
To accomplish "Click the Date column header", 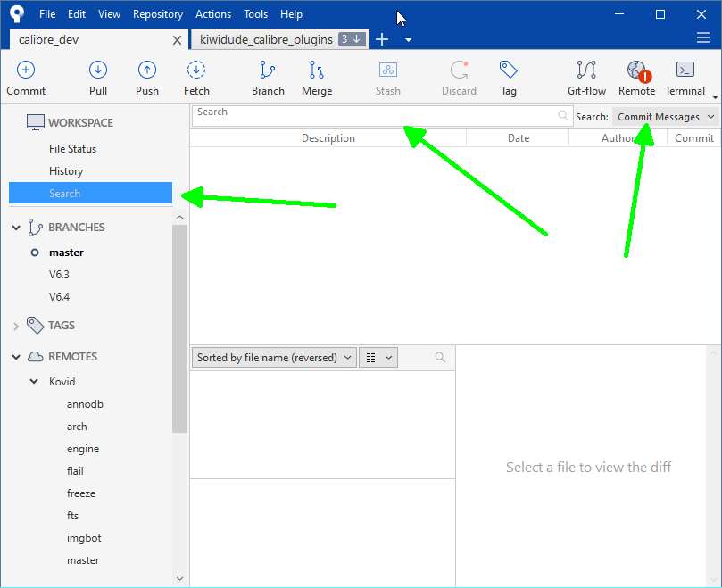I will click(518, 138).
